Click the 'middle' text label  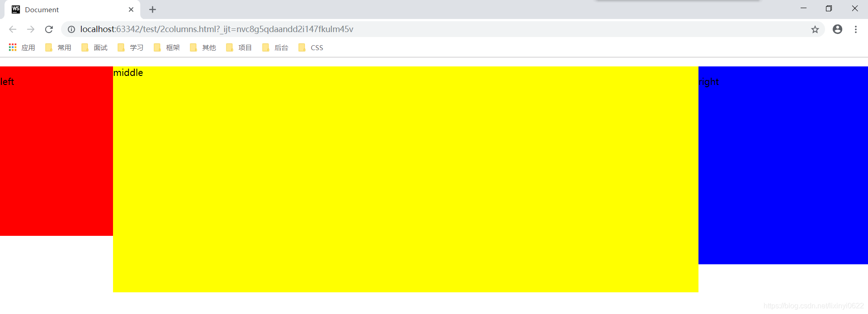click(128, 72)
